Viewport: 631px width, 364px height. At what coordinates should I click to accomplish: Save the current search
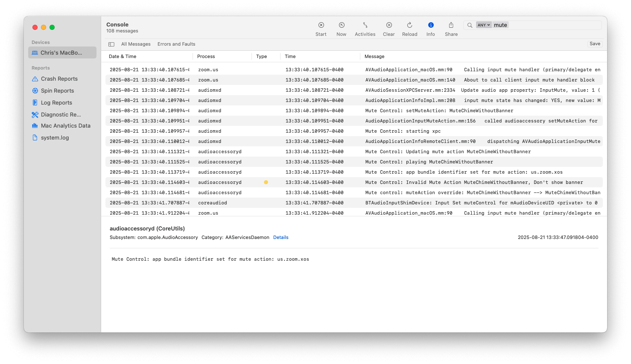(x=595, y=44)
